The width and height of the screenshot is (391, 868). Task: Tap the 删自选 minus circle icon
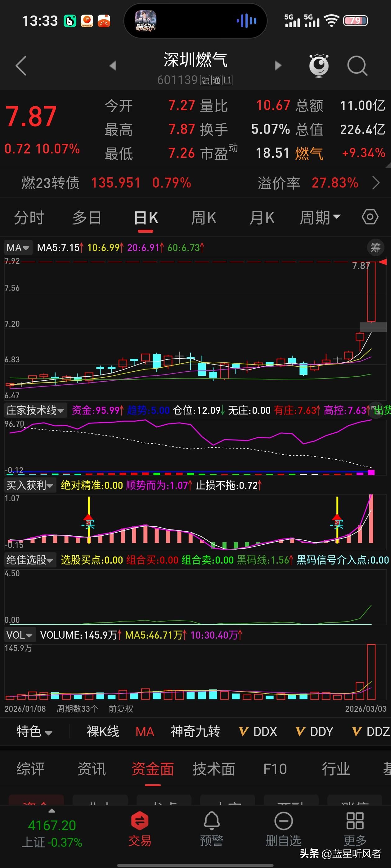[x=283, y=821]
